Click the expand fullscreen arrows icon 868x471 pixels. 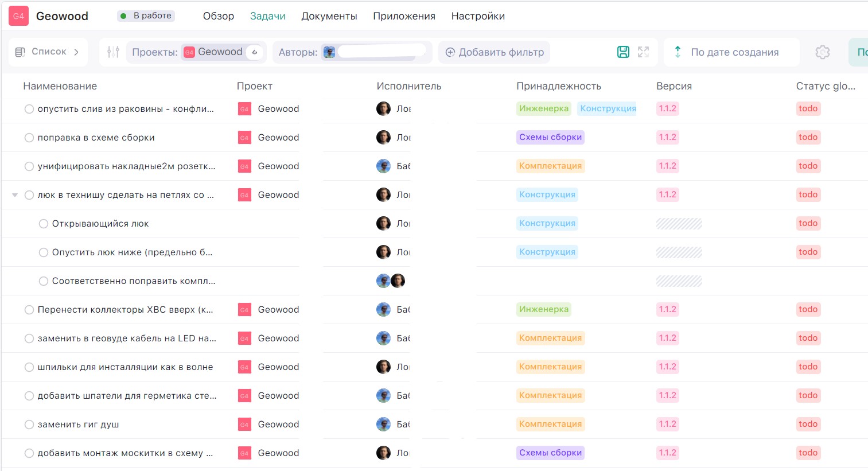tap(643, 52)
